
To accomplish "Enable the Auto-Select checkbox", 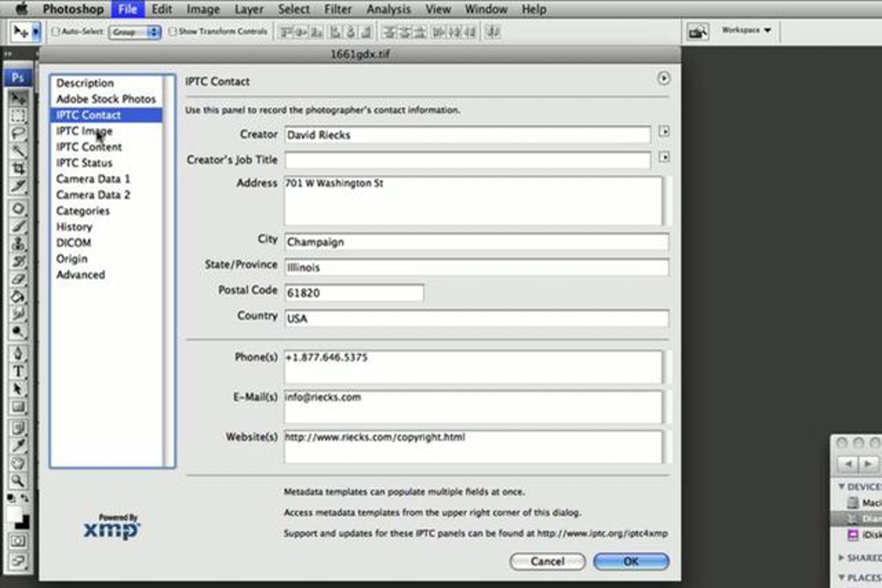I will pyautogui.click(x=55, y=32).
